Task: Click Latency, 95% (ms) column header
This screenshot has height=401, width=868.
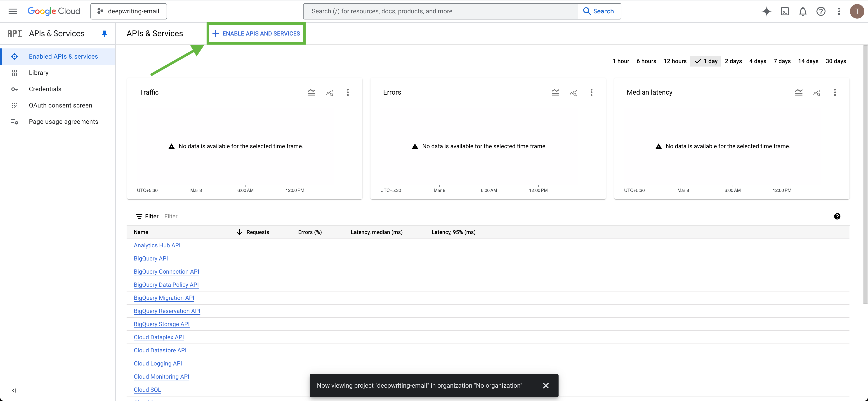Action: point(453,232)
